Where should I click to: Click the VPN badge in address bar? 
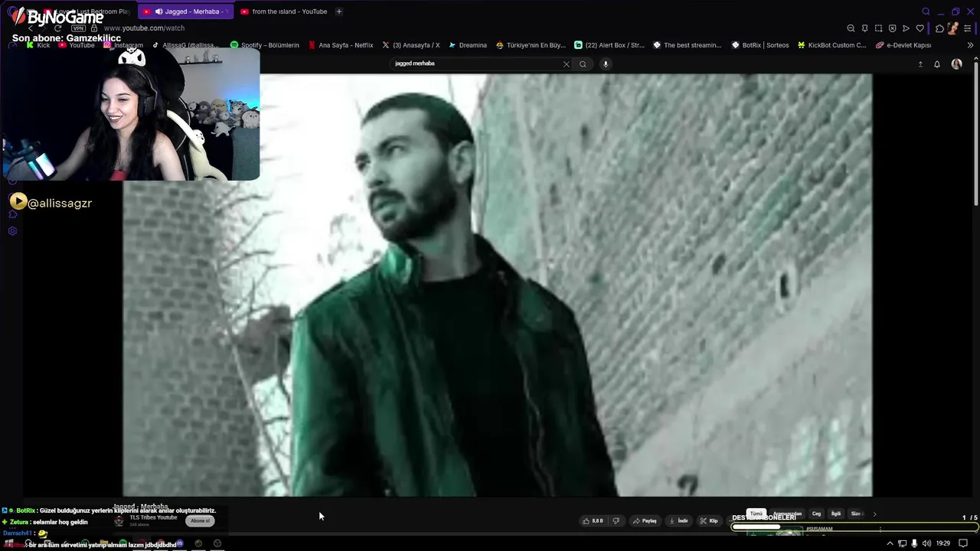coord(78,28)
